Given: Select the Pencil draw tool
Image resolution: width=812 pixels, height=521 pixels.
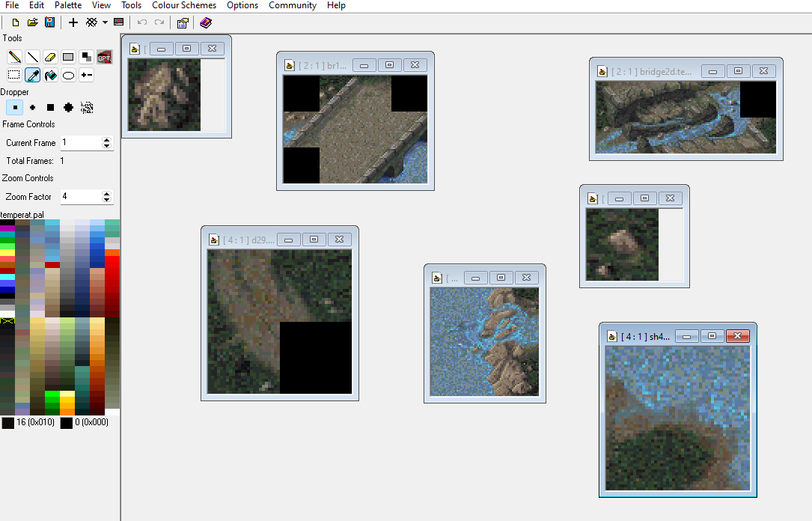Looking at the screenshot, I should point(14,57).
